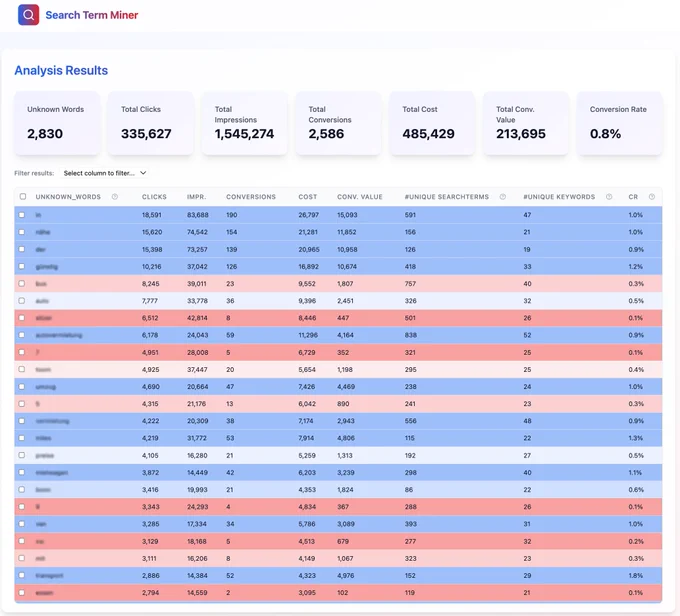The width and height of the screenshot is (680, 616).
Task: Sort by the CR column header
Action: click(633, 197)
